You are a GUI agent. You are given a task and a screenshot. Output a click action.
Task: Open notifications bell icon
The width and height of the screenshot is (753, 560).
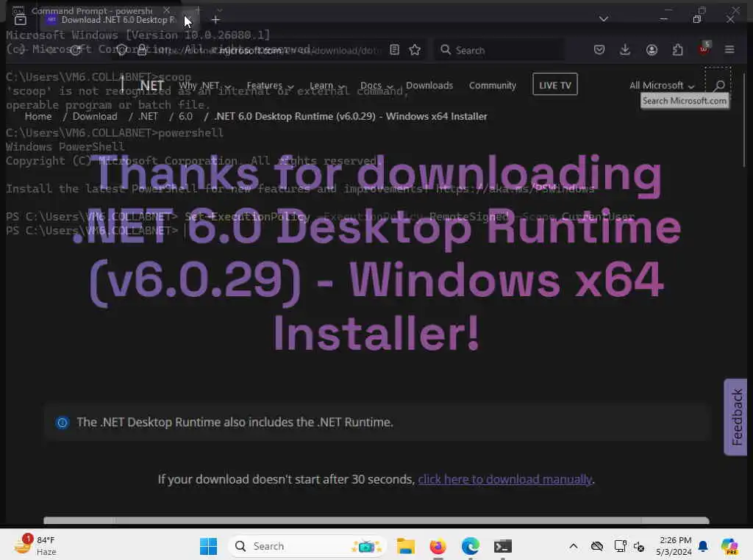(703, 546)
